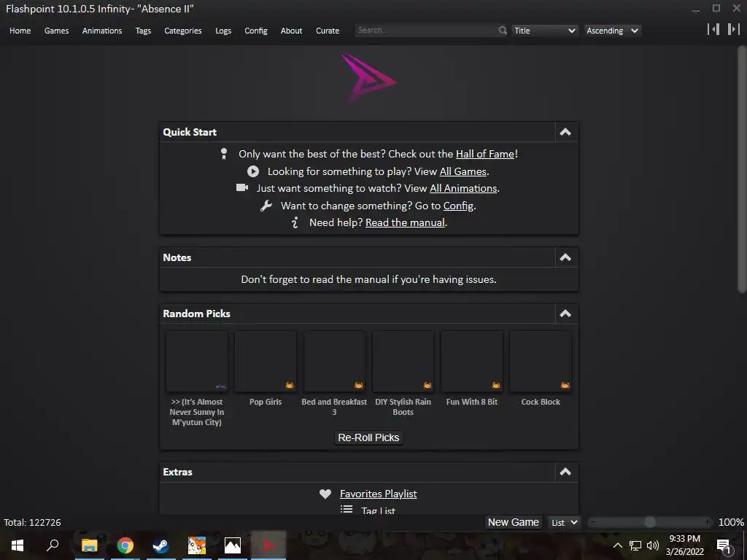
Task: Select the DIY Stylish Rain Boots thumbnail
Action: click(403, 362)
